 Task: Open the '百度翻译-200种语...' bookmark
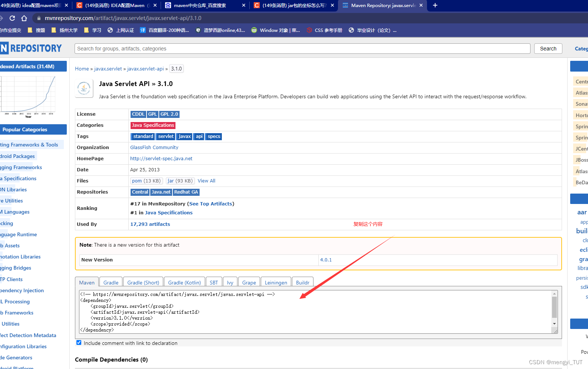pyautogui.click(x=165, y=30)
